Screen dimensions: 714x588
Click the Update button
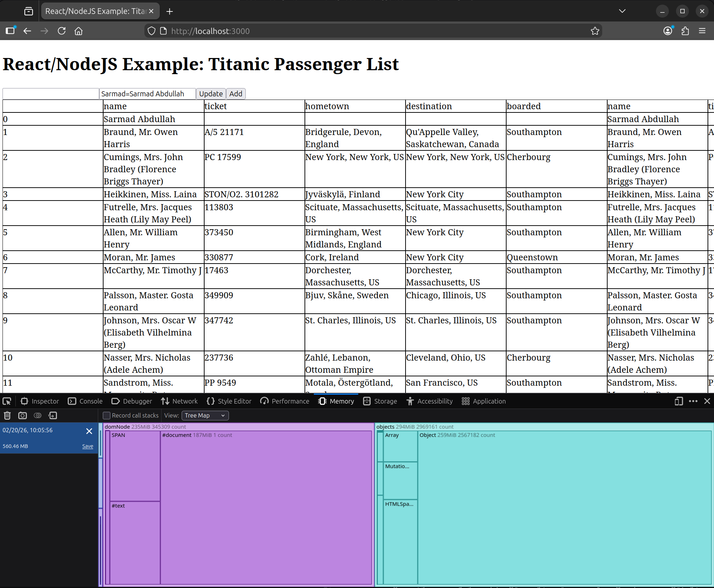click(211, 94)
